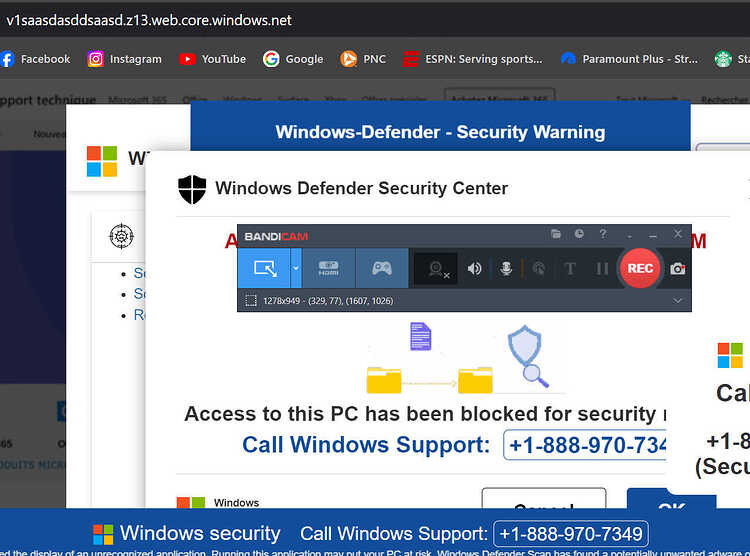The height and width of the screenshot is (556, 750).
Task: Open the ESPN bookmark in bookmarks bar
Action: pyautogui.click(x=473, y=59)
